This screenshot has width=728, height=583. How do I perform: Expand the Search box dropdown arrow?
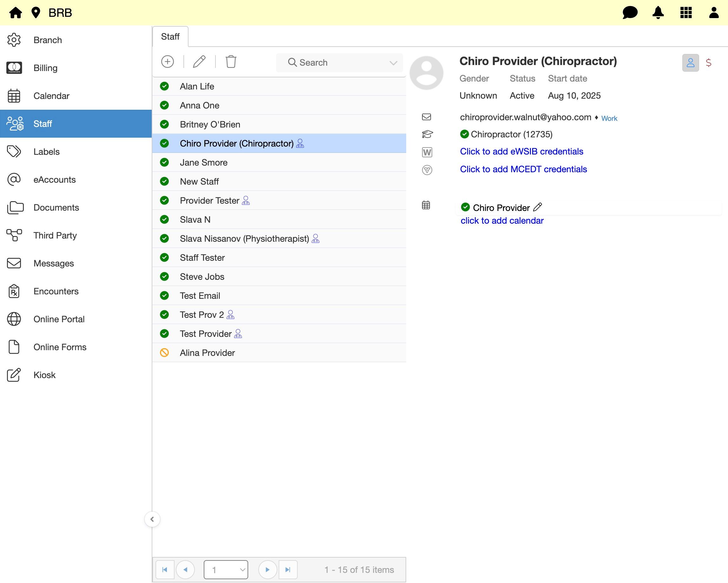coord(393,63)
